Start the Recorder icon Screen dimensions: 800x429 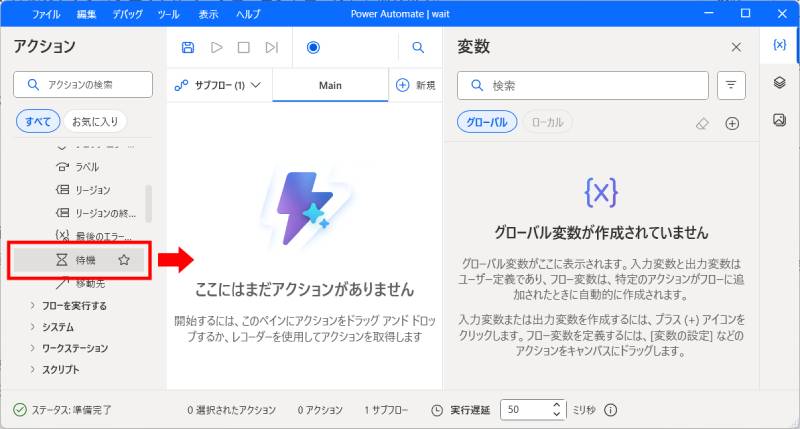[313, 47]
